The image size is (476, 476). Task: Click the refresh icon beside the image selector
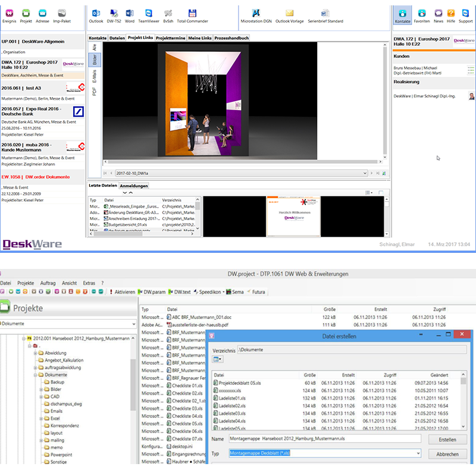click(x=384, y=173)
